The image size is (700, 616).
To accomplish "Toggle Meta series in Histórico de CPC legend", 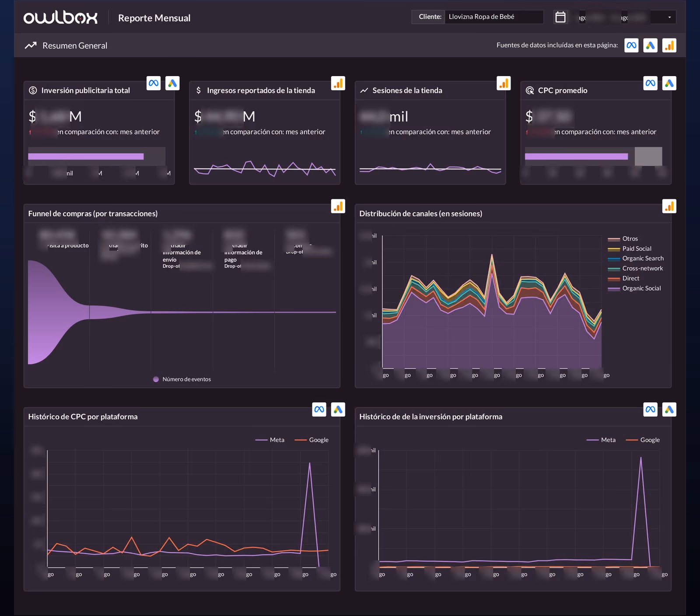I will 270,440.
